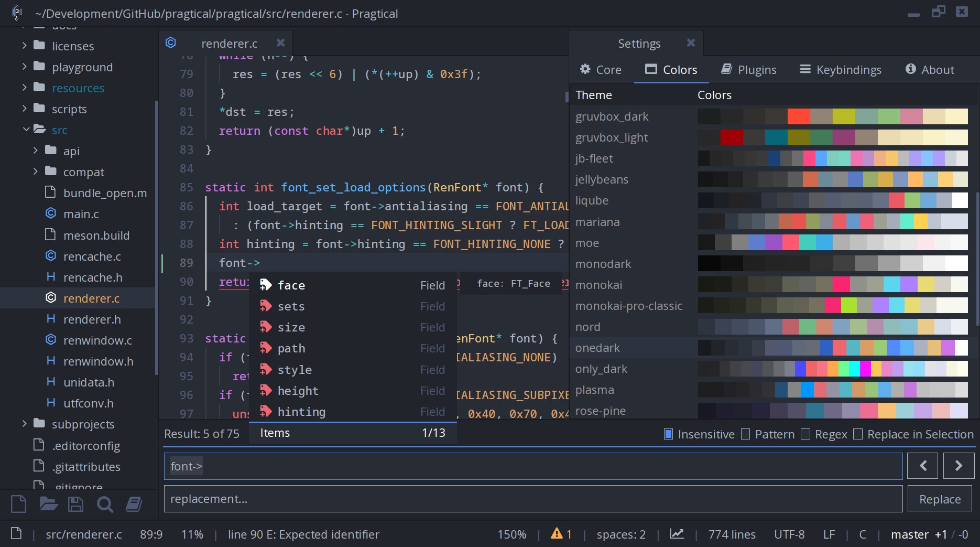Click the open folder toolbar icon
This screenshot has height=547, width=980.
coord(48,504)
